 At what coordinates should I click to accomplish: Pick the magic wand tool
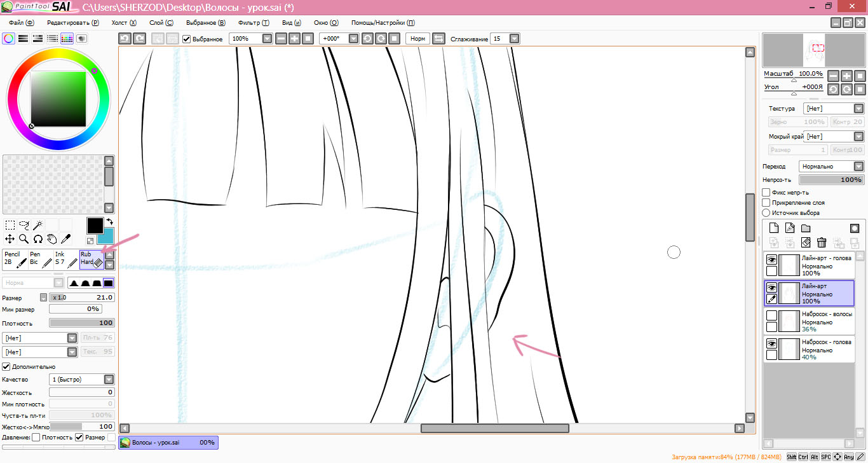[x=38, y=225]
